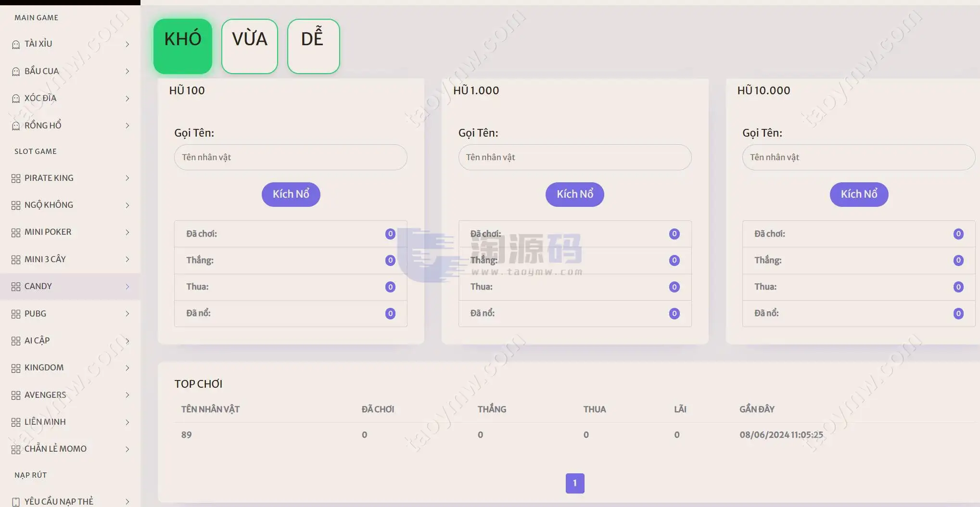Click the ghost icon beside RỒNG HỔ
Screen dimensions: 980x507
click(16, 126)
